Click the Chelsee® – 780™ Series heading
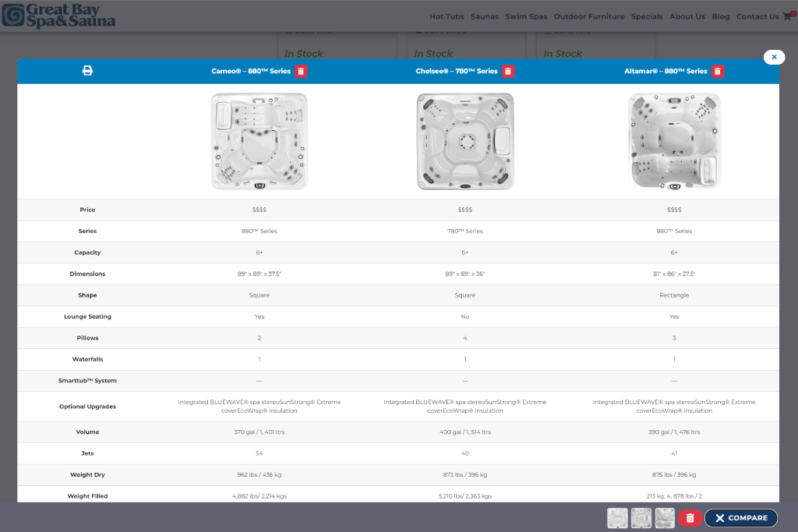Screen dimensions: 798x532 457,71
